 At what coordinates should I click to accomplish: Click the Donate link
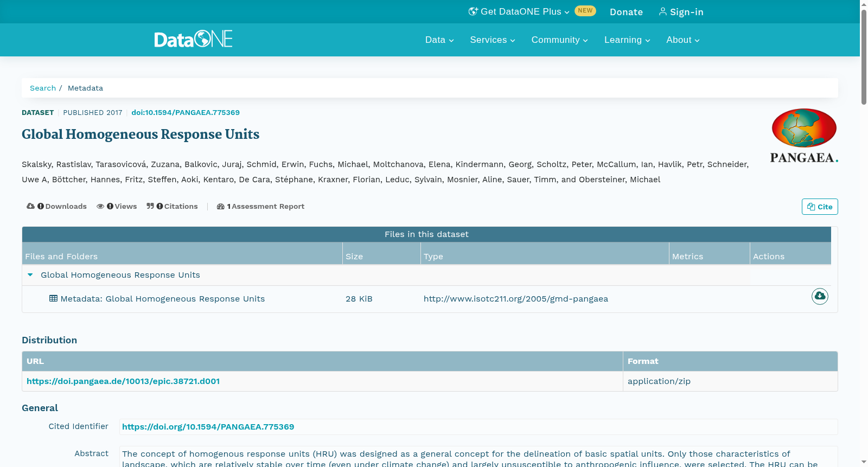click(626, 12)
